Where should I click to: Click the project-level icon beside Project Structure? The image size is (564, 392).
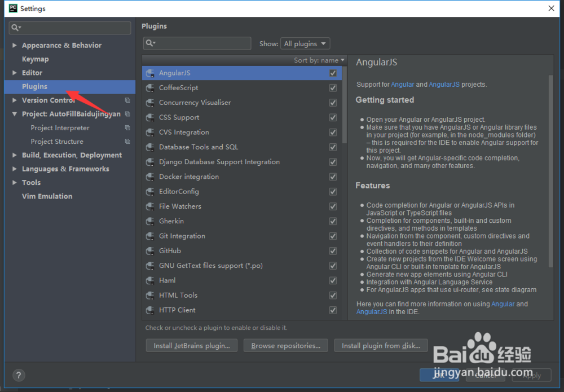[127, 142]
